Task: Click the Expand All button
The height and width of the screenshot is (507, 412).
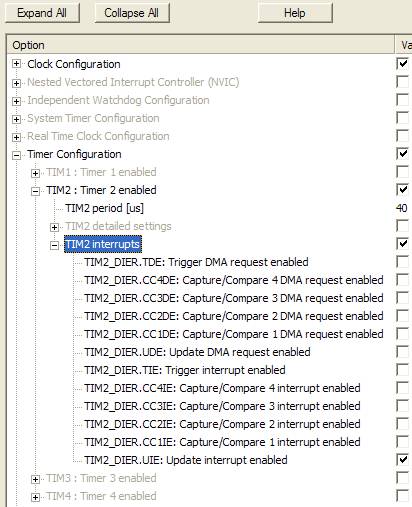Action: point(42,13)
